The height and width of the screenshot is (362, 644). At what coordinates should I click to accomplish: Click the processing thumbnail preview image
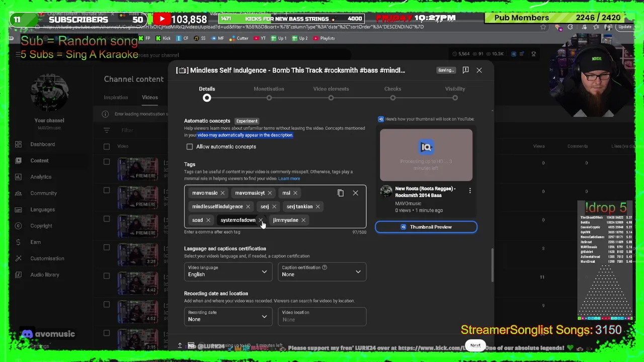click(x=426, y=155)
